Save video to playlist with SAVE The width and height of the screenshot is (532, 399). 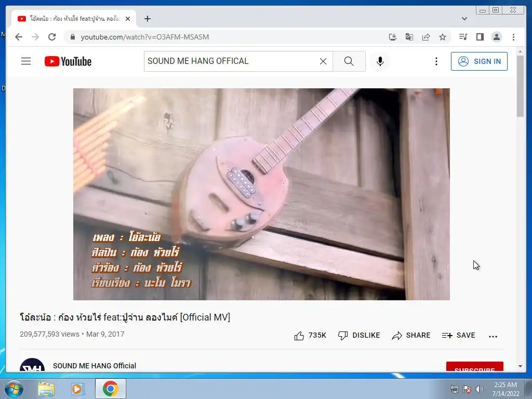pos(458,336)
